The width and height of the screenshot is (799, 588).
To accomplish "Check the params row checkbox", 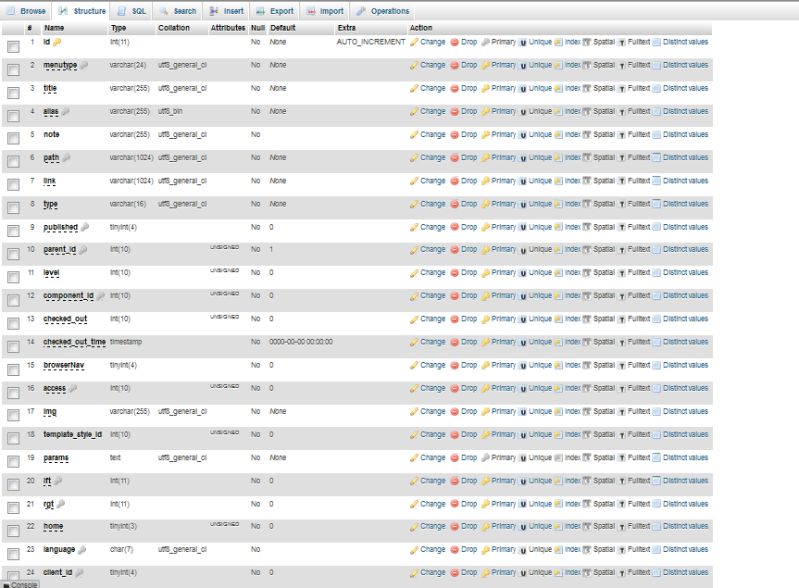I will [x=13, y=462].
